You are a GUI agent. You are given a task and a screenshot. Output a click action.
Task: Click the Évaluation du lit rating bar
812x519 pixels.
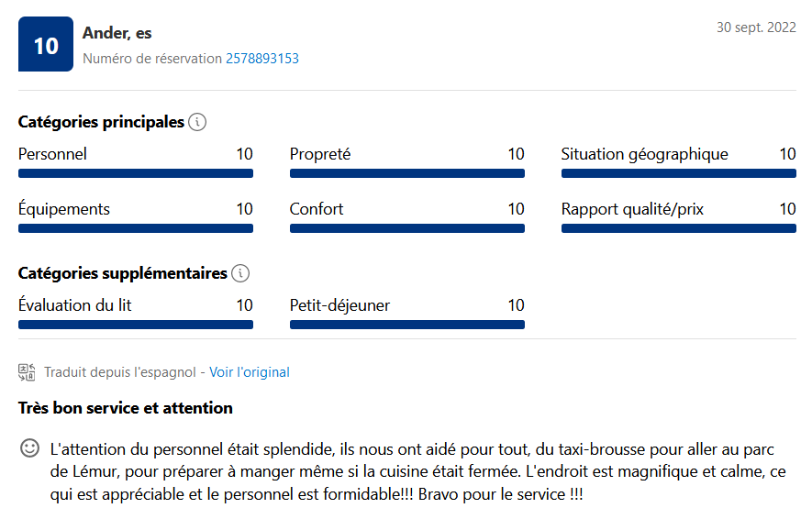[x=136, y=325]
